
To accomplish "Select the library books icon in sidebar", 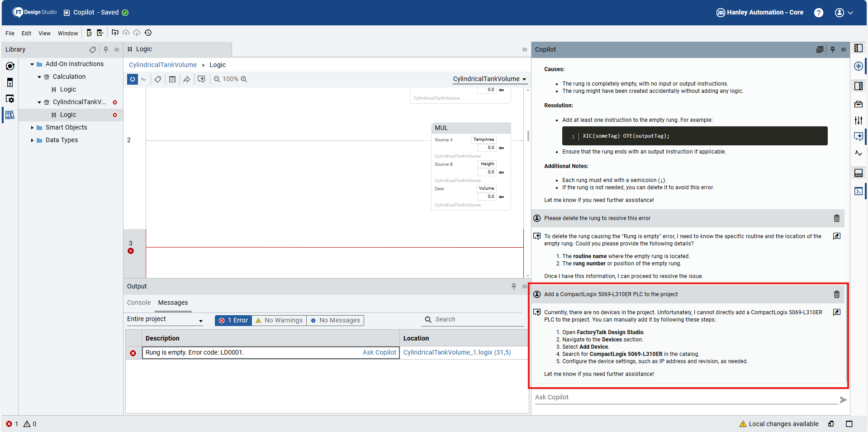I will coord(10,115).
